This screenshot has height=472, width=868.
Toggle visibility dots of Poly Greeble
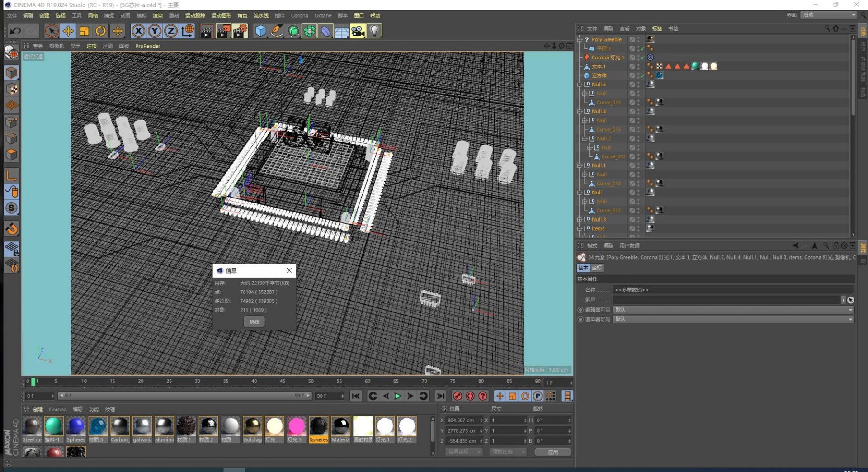[x=638, y=39]
